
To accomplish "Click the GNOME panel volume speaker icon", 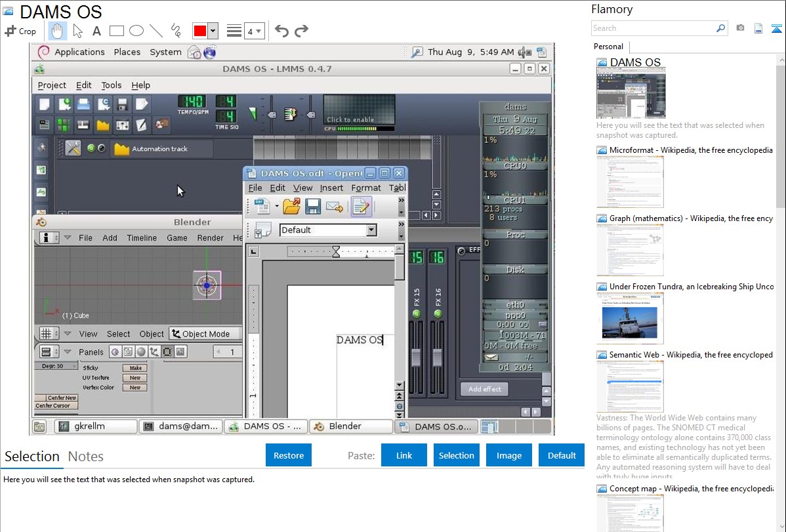I will 524,52.
